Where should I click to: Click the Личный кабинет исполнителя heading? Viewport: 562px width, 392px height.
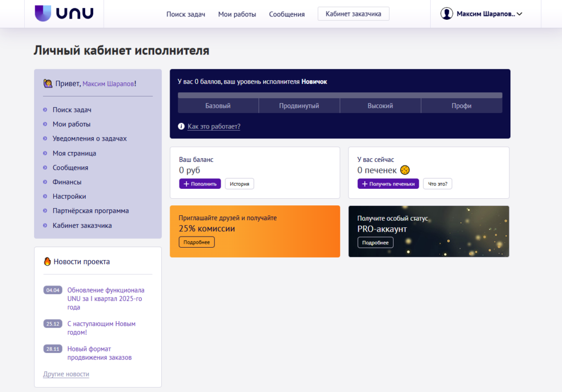121,51
